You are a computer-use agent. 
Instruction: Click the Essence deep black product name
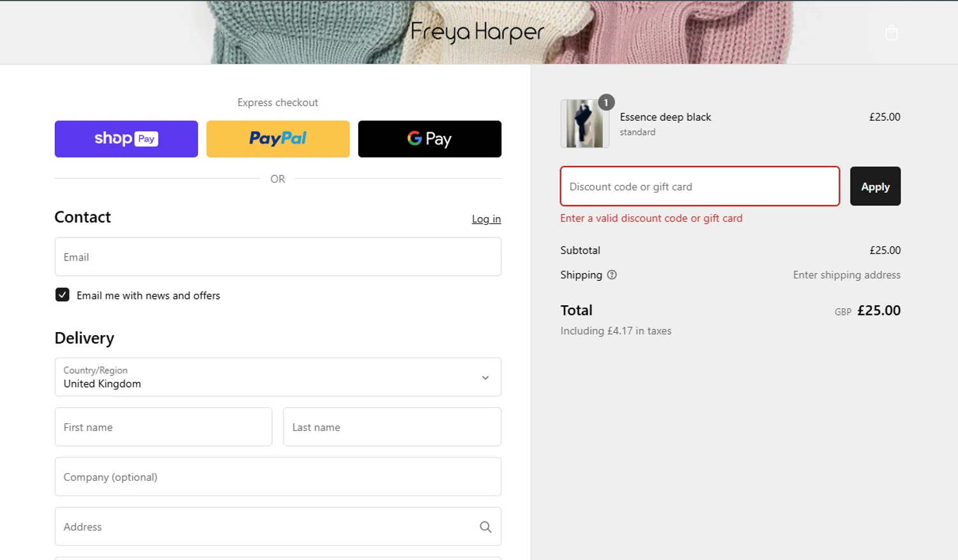665,117
